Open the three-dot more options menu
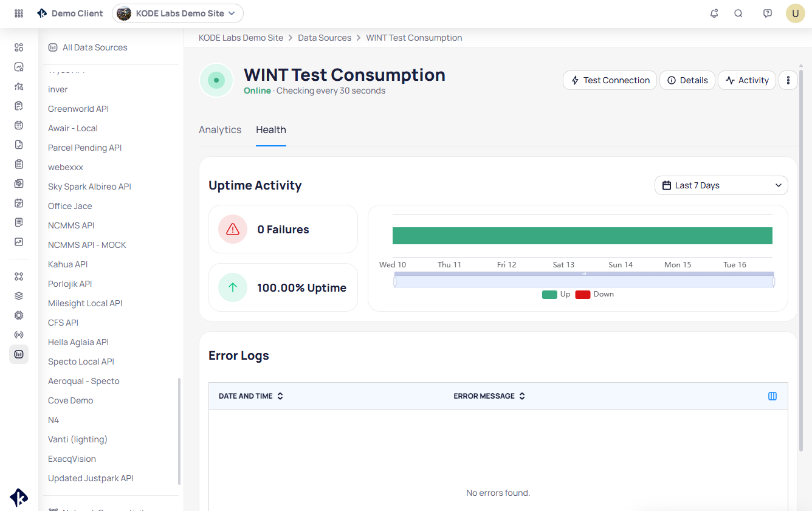812x511 pixels. 788,80
